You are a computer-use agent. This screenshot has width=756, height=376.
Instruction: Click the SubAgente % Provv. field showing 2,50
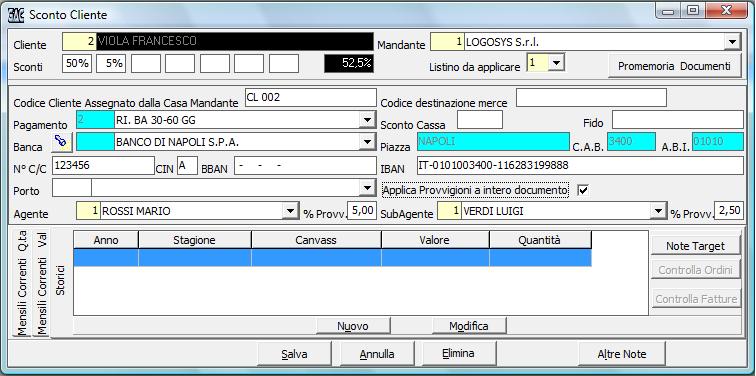[x=729, y=211]
